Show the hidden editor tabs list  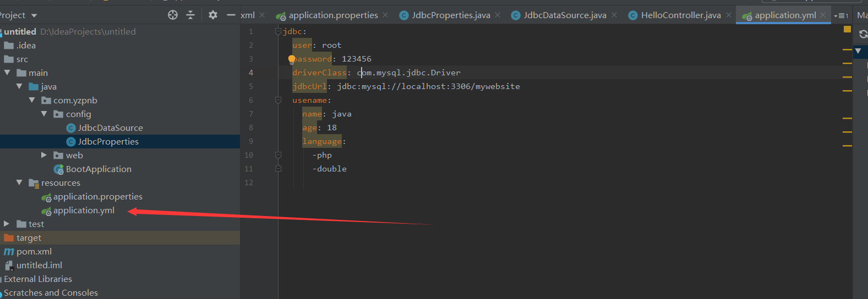(x=841, y=15)
